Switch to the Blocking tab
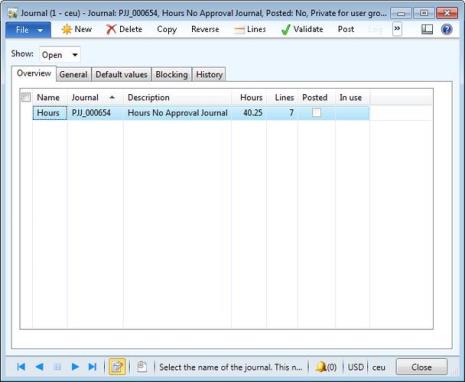 tap(172, 74)
